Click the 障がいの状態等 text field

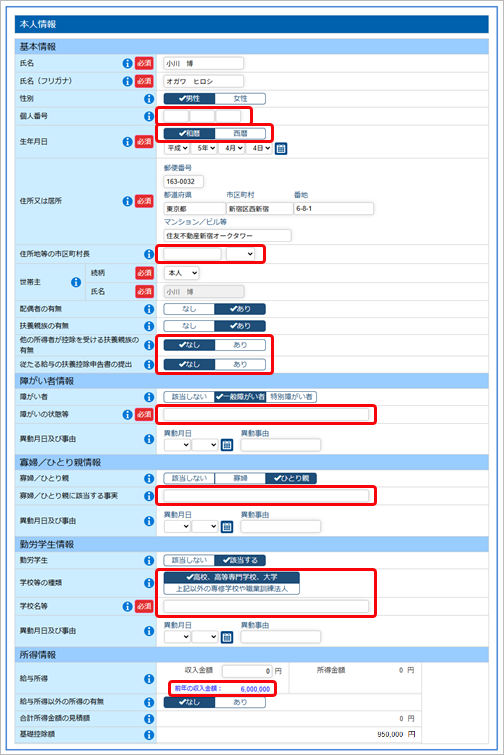click(x=266, y=415)
